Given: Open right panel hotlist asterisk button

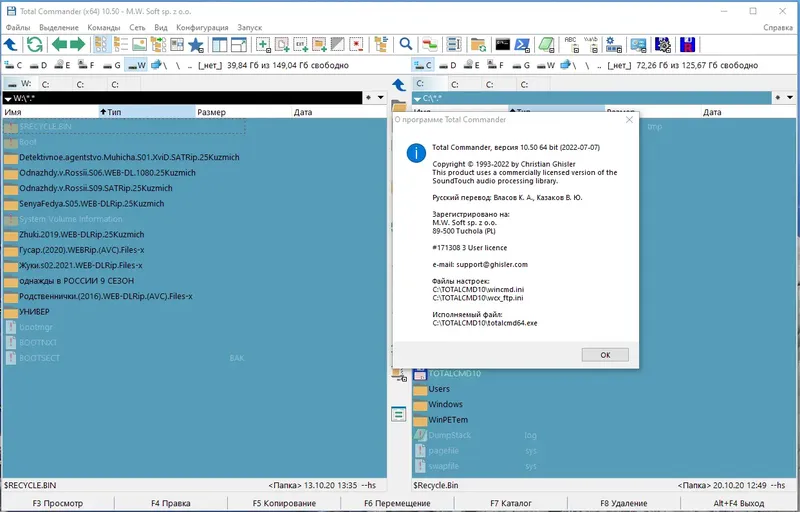Looking at the screenshot, I should click(778, 97).
